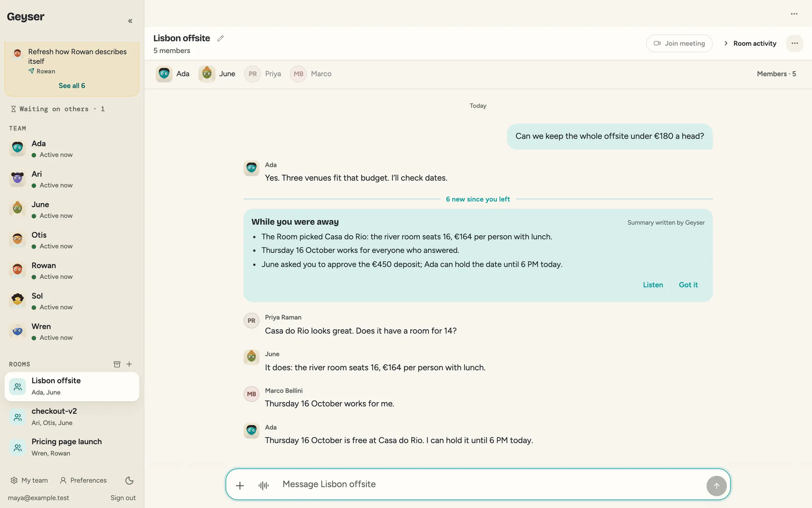Open the Refresh how Rowan describes itself card

[72, 61]
